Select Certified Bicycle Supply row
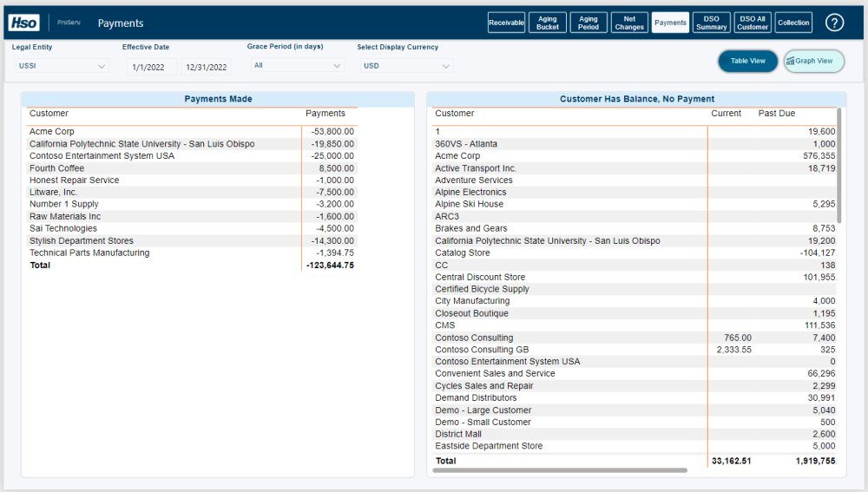This screenshot has width=868, height=492. 634,289
